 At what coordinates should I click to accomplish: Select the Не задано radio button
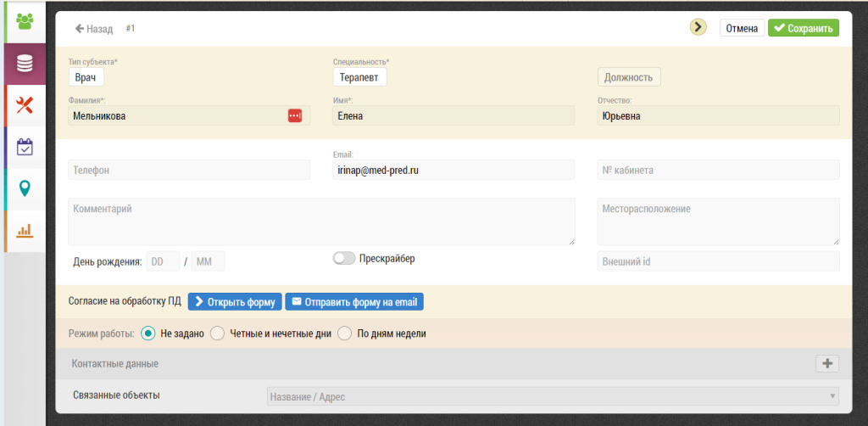pos(147,334)
